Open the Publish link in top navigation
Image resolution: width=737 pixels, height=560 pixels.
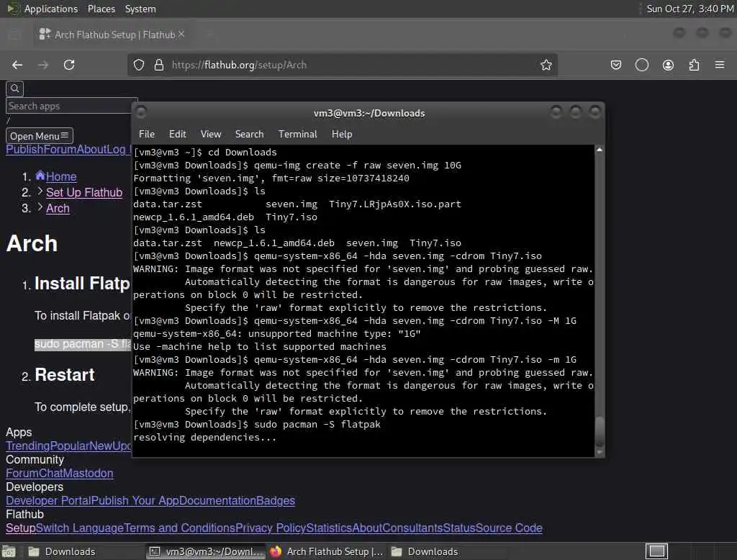24,149
